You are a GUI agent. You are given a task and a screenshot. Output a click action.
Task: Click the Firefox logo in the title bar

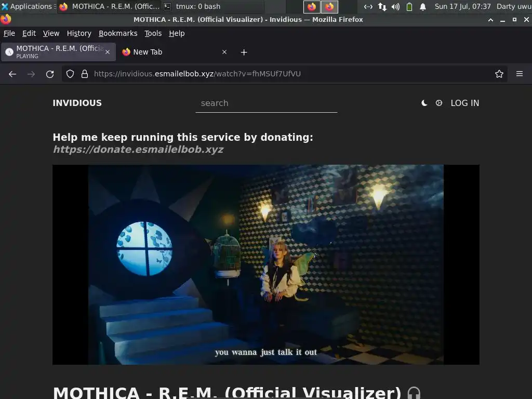6,20
